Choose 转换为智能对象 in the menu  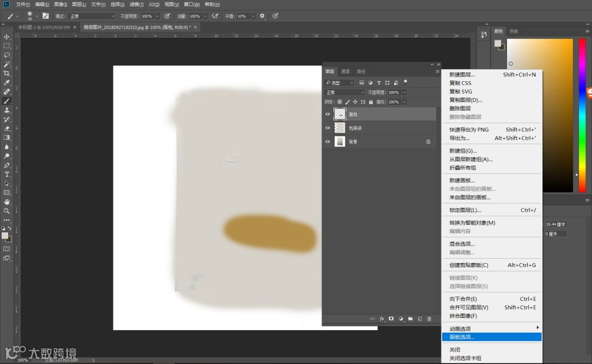[492, 223]
